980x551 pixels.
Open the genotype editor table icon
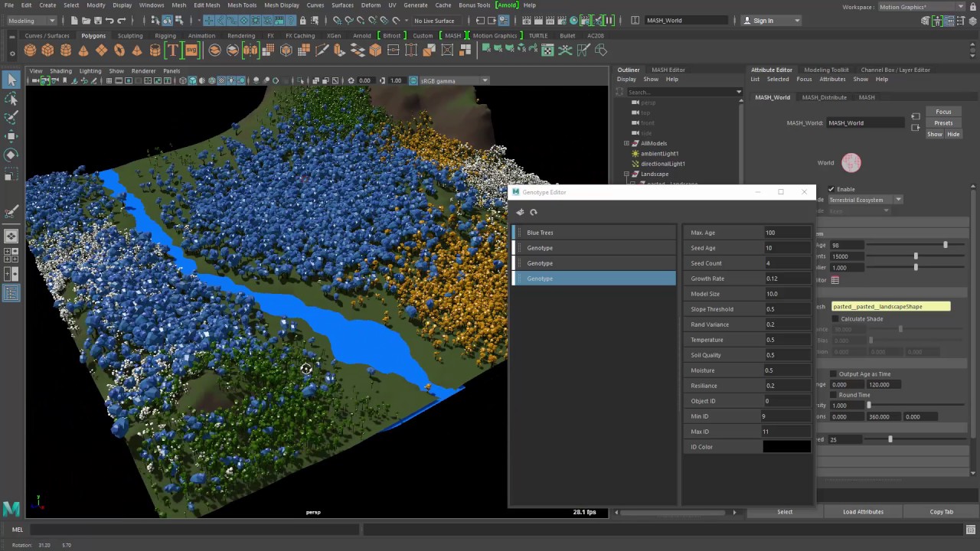point(835,280)
